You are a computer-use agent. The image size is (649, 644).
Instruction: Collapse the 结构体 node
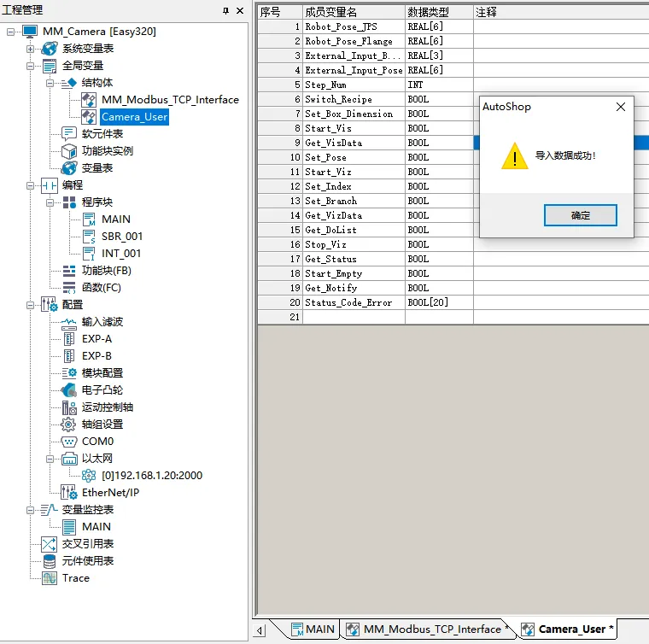50,83
